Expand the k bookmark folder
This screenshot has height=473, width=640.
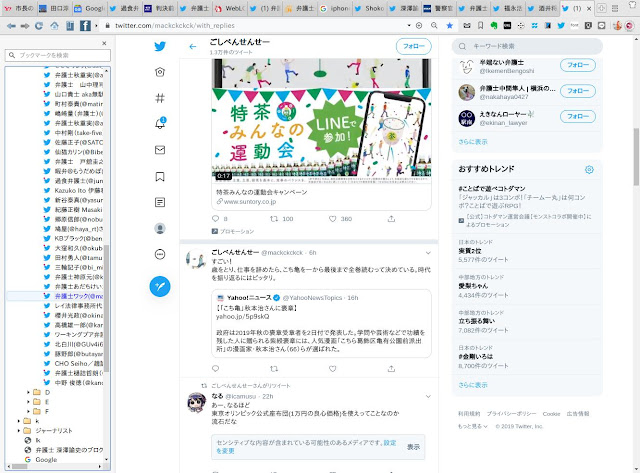click(18, 421)
